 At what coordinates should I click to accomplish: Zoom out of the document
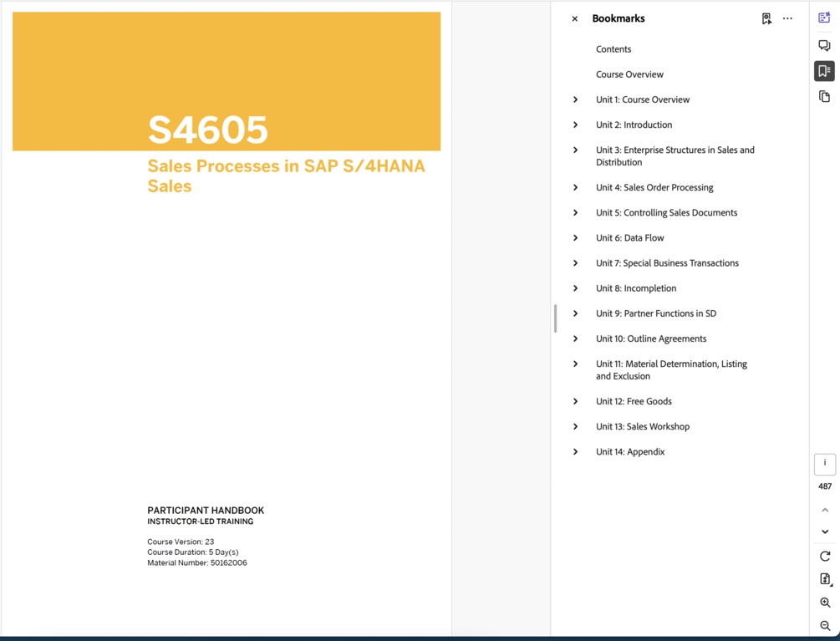click(x=824, y=625)
